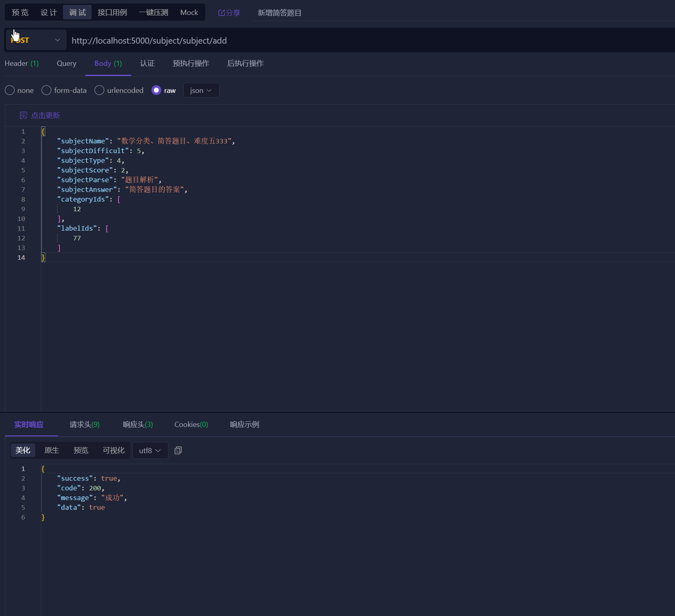Open the Header (1) tab
The image size is (675, 616).
point(22,63)
